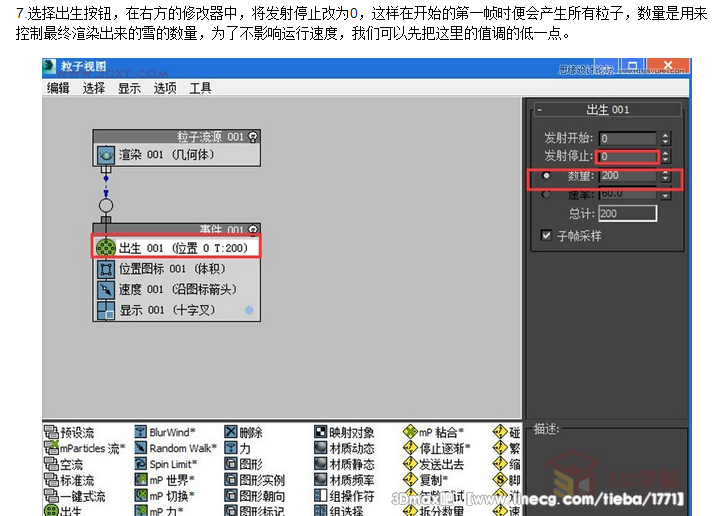Select the 出生 birth operator in the depot

51,510
